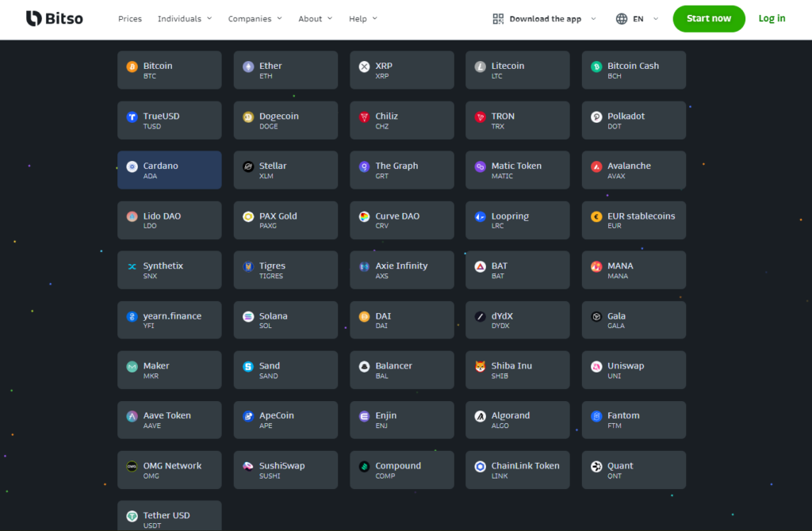Select the Loopring coin icon
812x531 pixels.
pyautogui.click(x=480, y=216)
